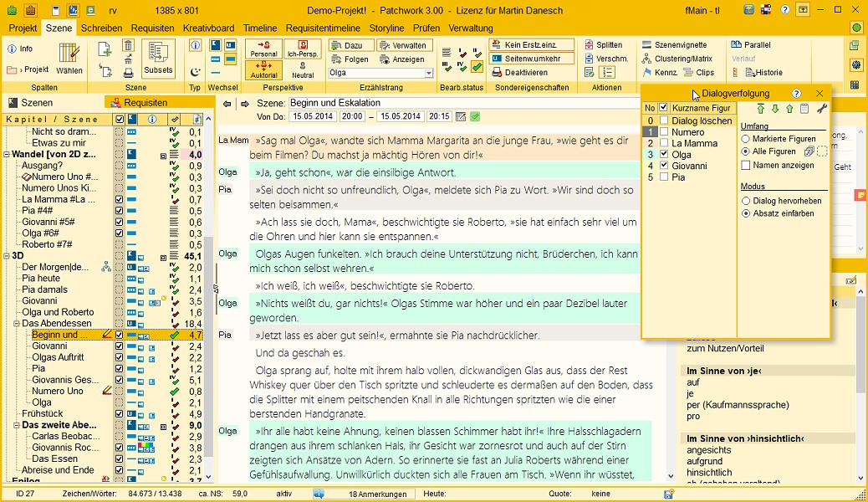
Task: Click the Dazu button in Erzählstrang
Action: tap(350, 45)
